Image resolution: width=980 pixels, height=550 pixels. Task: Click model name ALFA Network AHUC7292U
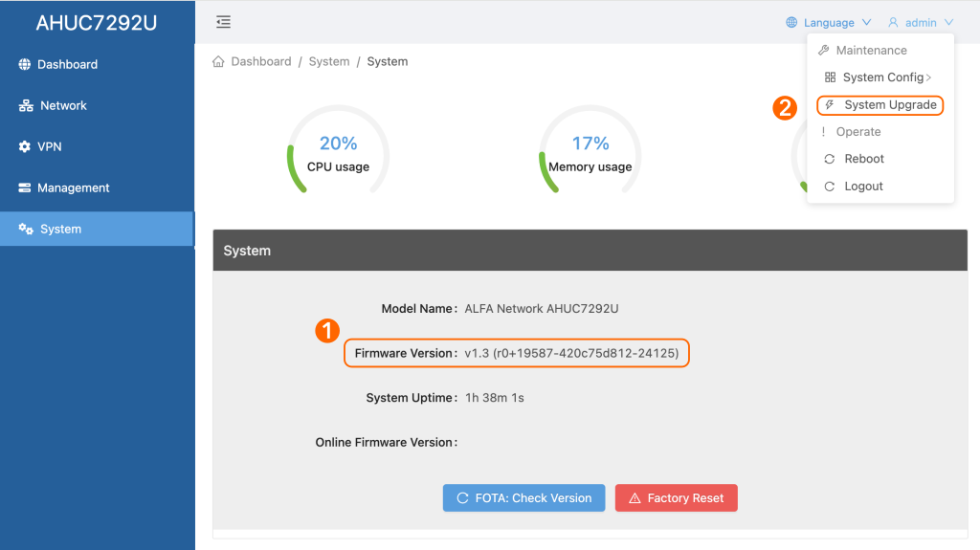[542, 309]
